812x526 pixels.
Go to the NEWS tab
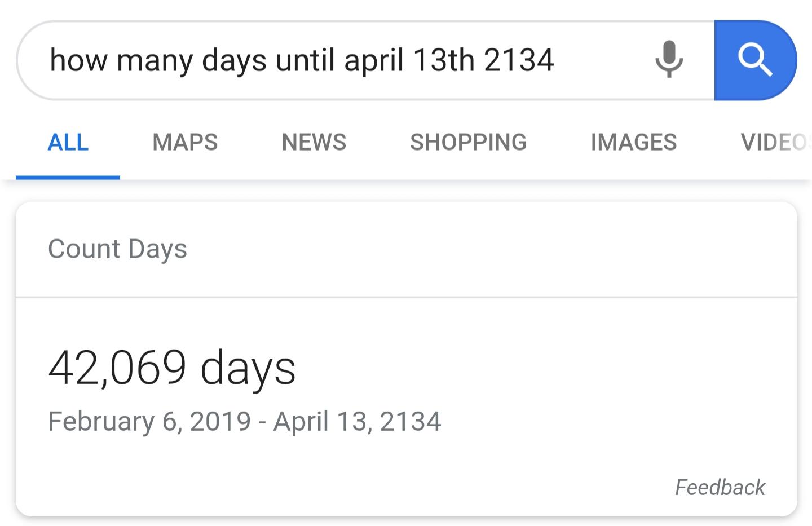click(314, 142)
